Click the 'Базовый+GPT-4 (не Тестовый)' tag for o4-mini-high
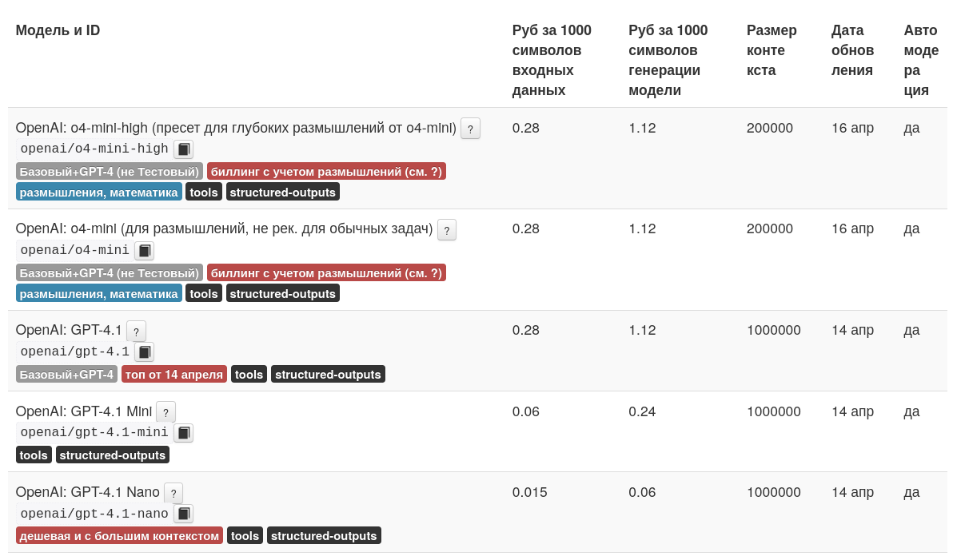Image resolution: width=965 pixels, height=560 pixels. (110, 172)
